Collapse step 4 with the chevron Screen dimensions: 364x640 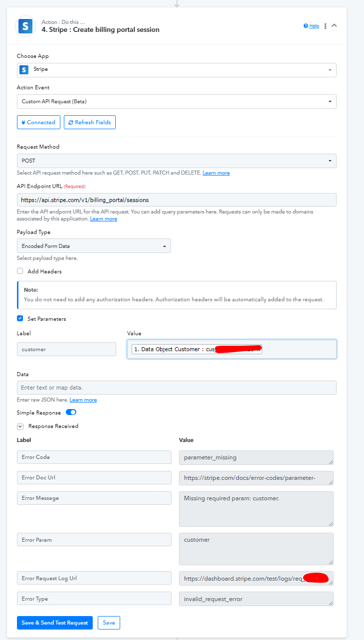335,25
